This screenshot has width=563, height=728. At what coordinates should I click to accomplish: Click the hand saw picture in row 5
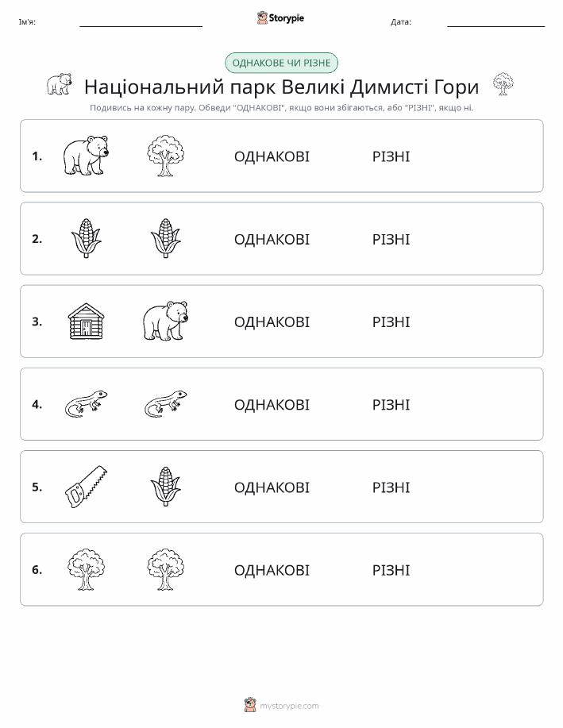coord(86,486)
